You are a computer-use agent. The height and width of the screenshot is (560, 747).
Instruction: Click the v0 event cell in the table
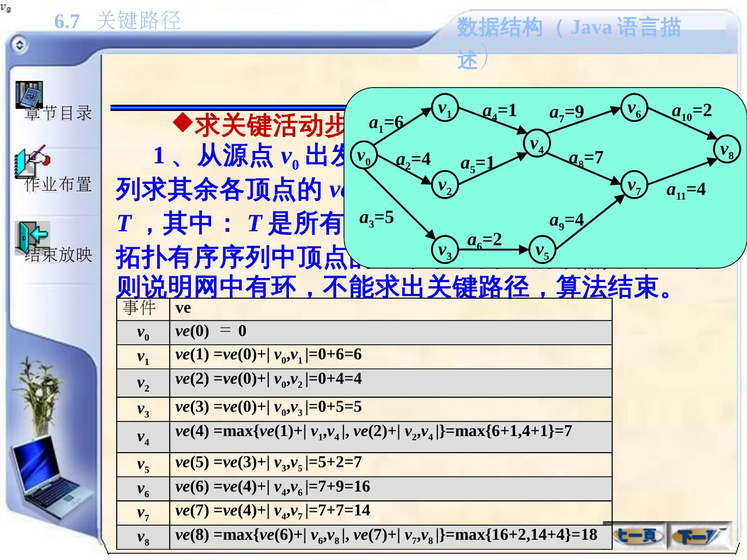coord(143,333)
